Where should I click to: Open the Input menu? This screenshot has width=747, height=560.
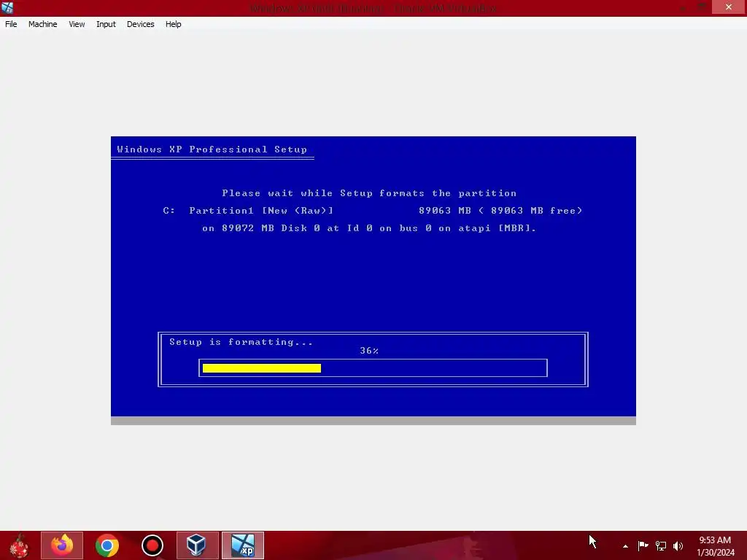click(x=106, y=24)
